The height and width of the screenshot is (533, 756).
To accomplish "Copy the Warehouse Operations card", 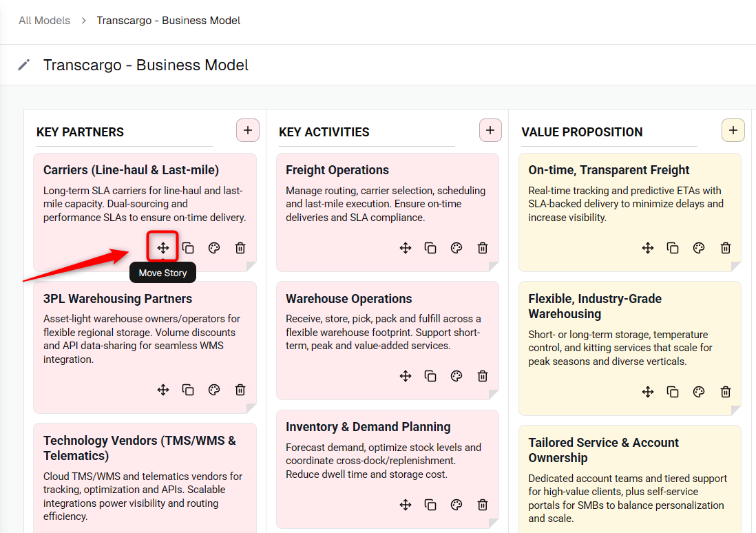I will coord(430,376).
